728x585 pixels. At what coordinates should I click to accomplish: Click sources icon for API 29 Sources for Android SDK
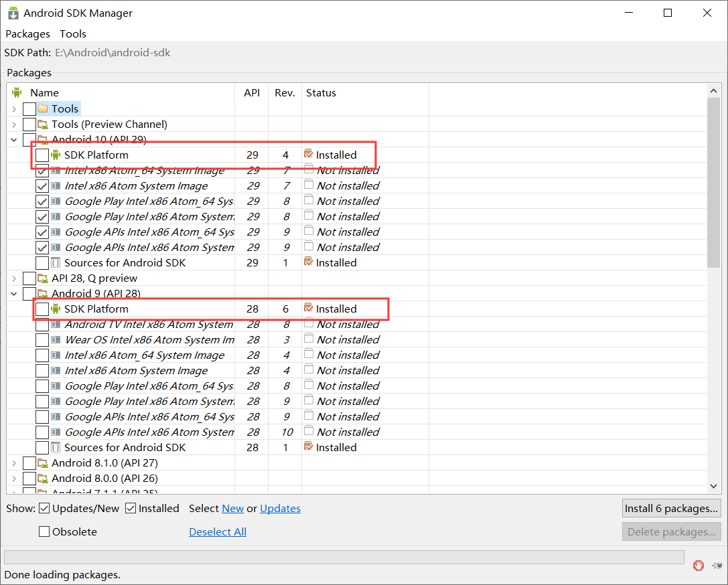(56, 262)
